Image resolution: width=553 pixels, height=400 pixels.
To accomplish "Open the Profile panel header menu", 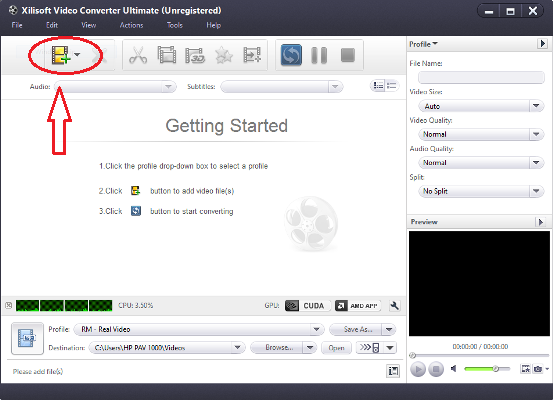I will [x=423, y=44].
